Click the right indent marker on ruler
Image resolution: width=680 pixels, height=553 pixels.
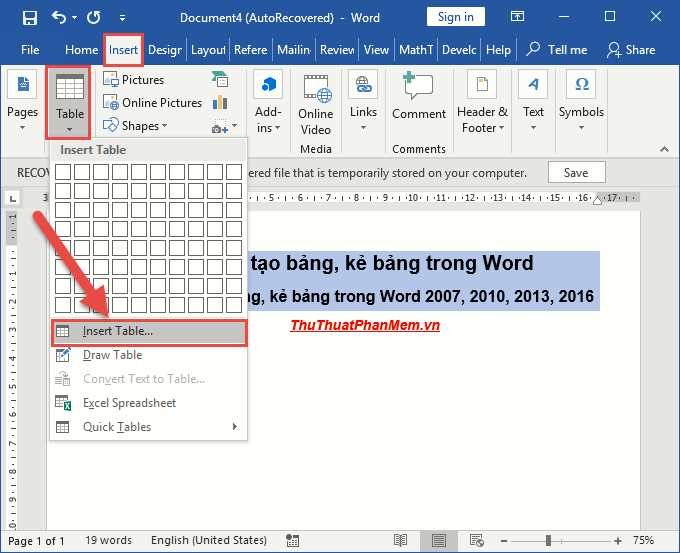pyautogui.click(x=597, y=200)
